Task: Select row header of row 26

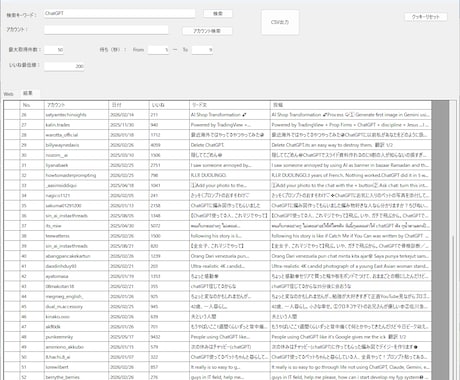Action: 12,115
